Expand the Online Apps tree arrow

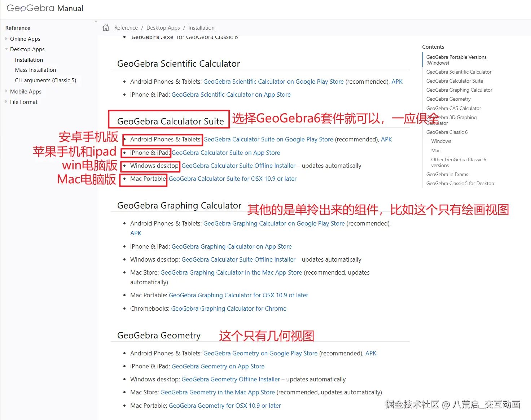click(x=6, y=39)
